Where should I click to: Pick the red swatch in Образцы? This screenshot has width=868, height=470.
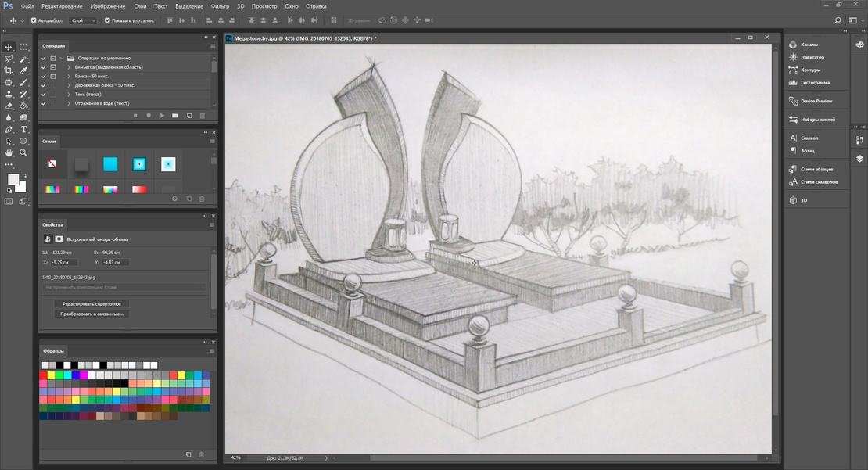[x=43, y=375]
